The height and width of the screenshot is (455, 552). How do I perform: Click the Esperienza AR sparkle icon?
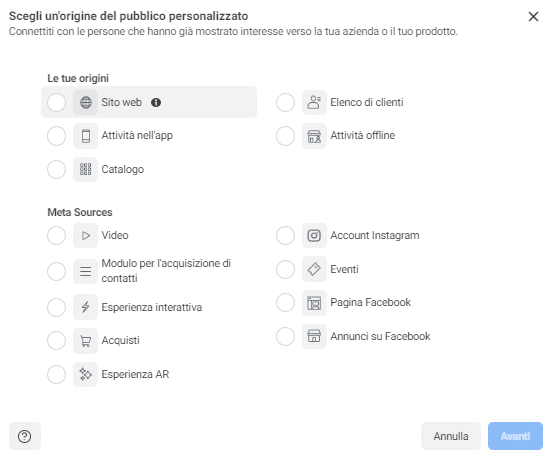[86, 374]
